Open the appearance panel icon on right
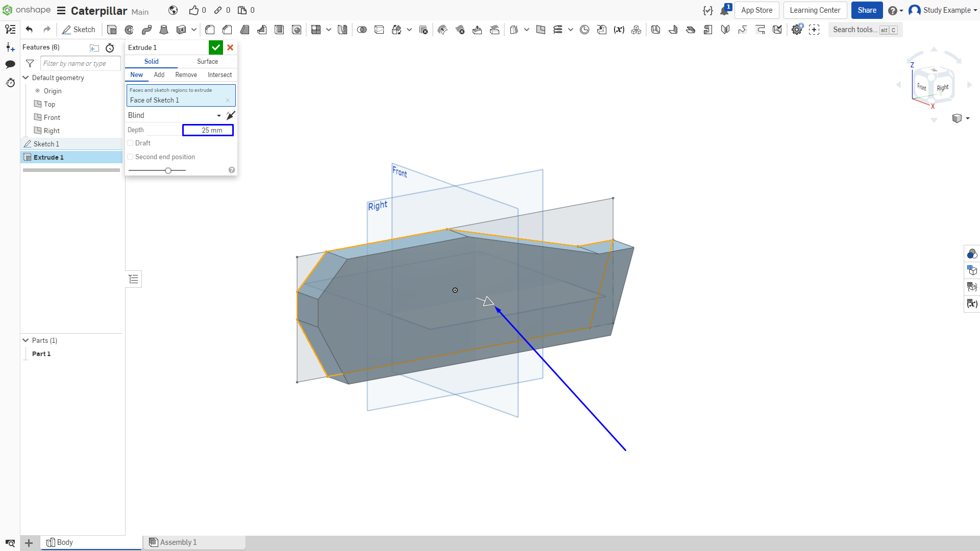Viewport: 980px width, 551px height. pyautogui.click(x=972, y=254)
